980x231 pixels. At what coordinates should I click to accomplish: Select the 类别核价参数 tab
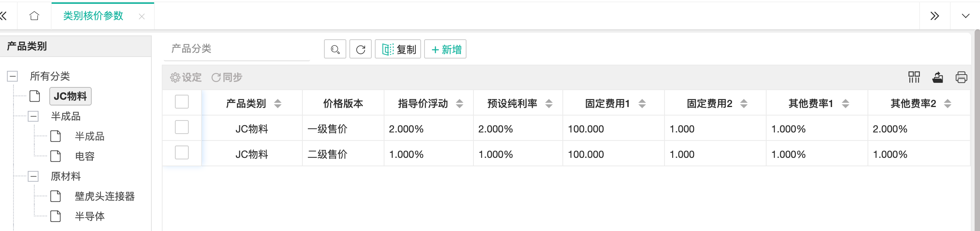(x=93, y=16)
